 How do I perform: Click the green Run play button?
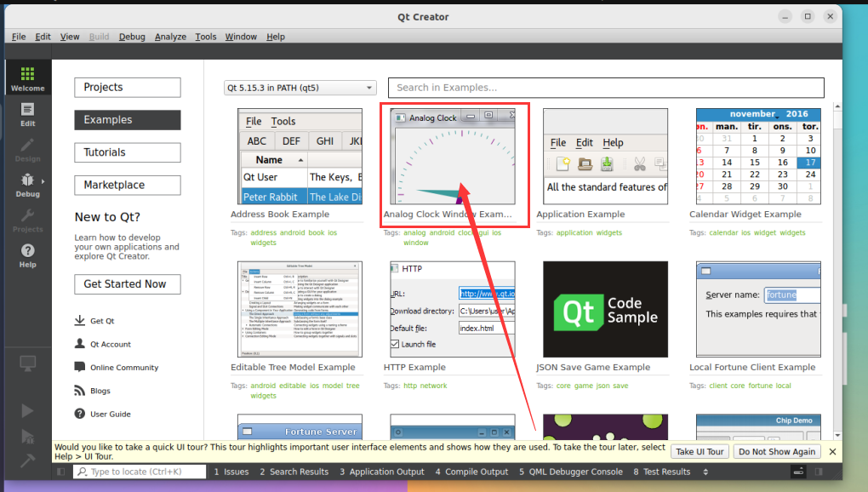[x=28, y=410]
